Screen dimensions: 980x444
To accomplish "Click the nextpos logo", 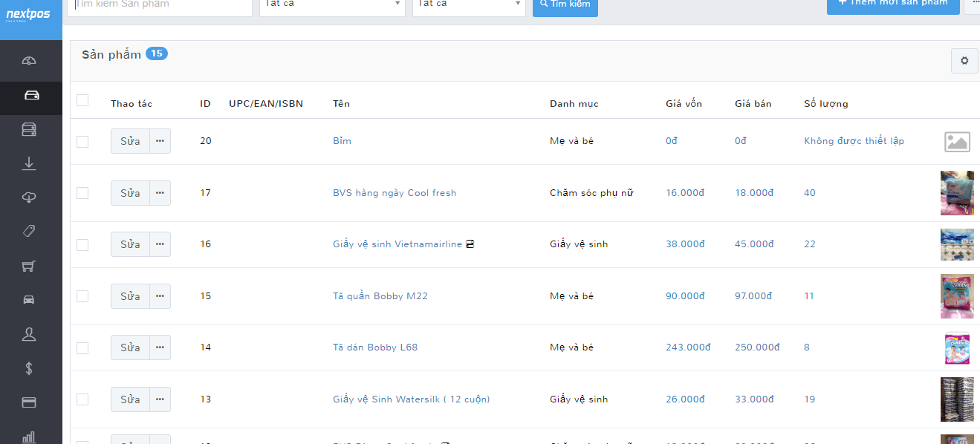I will [28, 14].
